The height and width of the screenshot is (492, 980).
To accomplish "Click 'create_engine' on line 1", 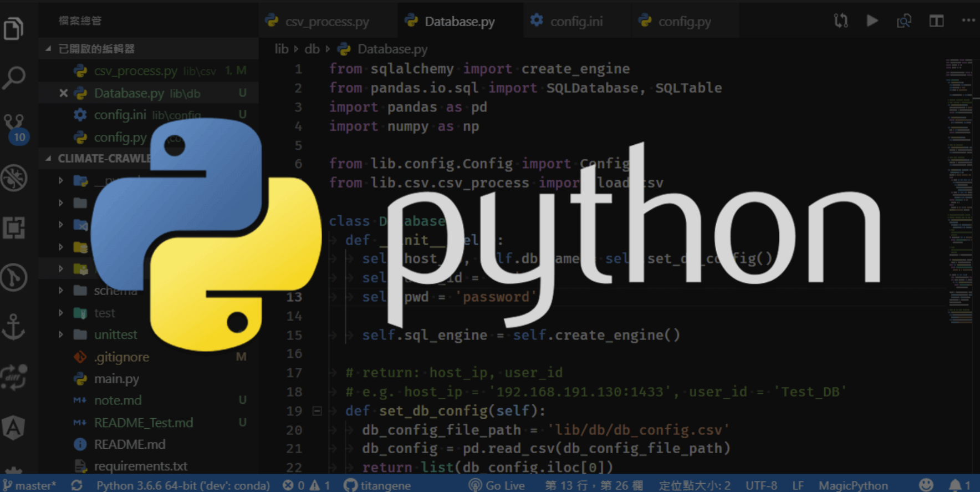I will coord(575,69).
